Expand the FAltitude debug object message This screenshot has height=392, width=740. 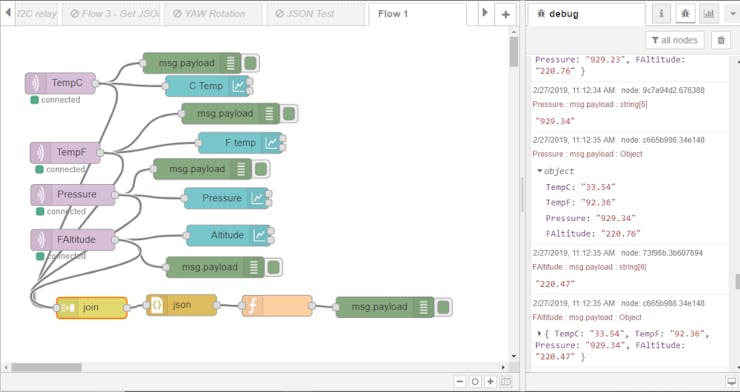(539, 334)
